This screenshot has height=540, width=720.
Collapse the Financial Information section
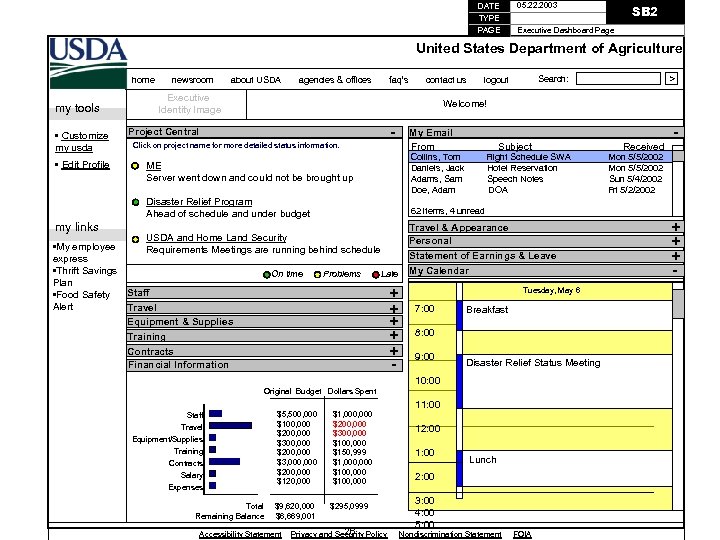[394, 365]
